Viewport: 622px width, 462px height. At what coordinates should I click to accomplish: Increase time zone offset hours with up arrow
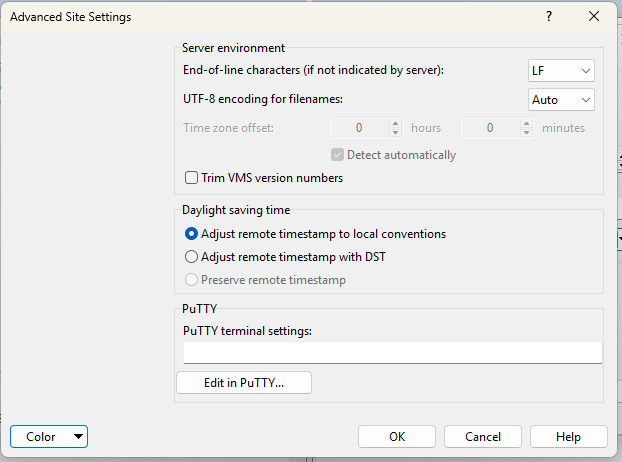(x=395, y=124)
